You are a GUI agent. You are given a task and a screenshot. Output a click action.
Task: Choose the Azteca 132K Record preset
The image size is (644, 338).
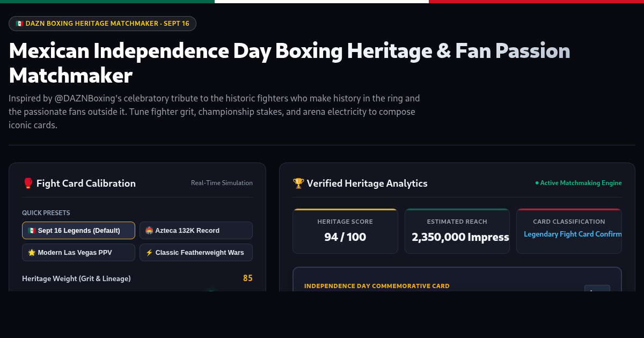196,231
